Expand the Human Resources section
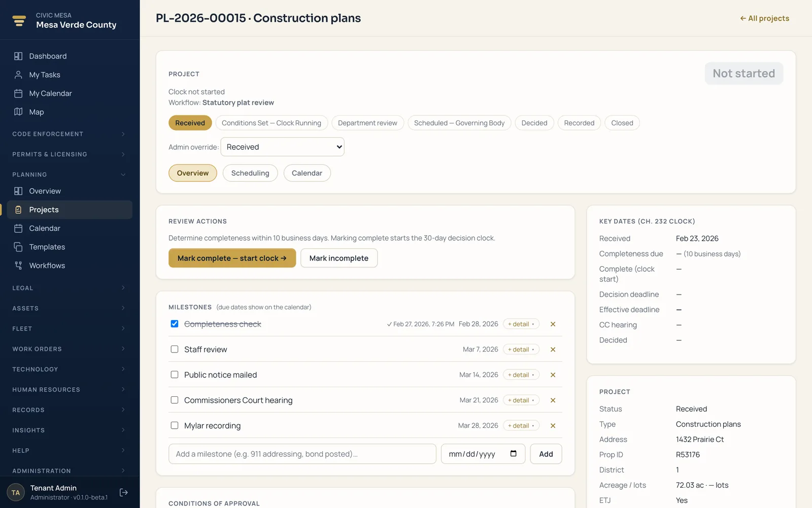 pos(70,390)
